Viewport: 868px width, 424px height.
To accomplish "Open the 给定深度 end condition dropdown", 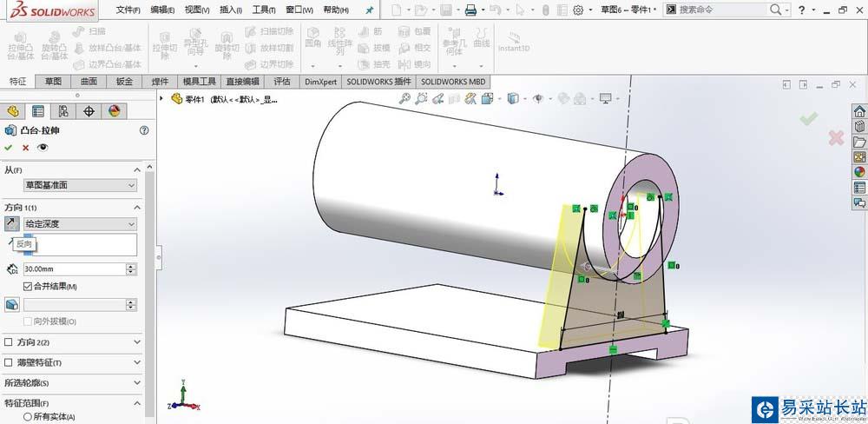I will [80, 224].
